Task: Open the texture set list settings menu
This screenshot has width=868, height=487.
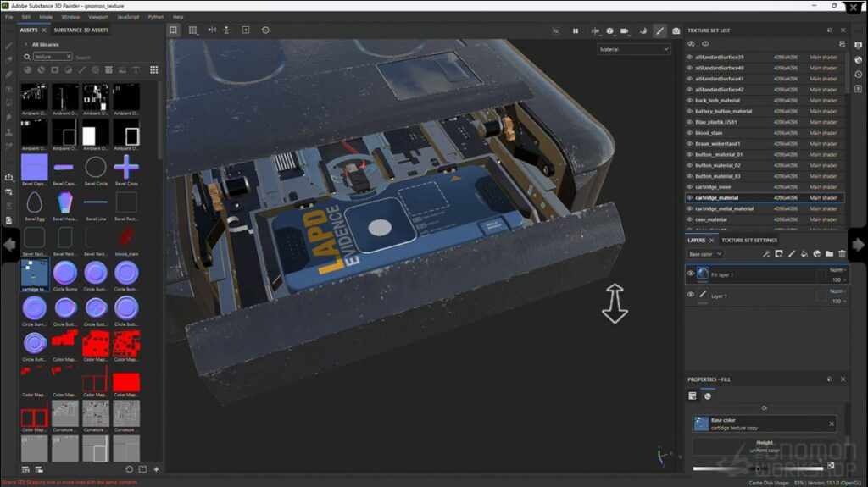Action: pos(842,44)
